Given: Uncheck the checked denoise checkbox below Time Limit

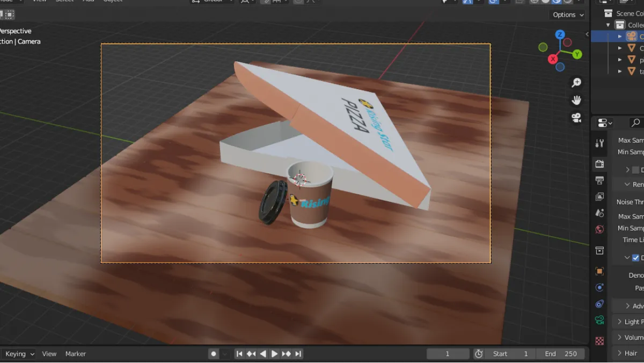Looking at the screenshot, I should tap(636, 258).
